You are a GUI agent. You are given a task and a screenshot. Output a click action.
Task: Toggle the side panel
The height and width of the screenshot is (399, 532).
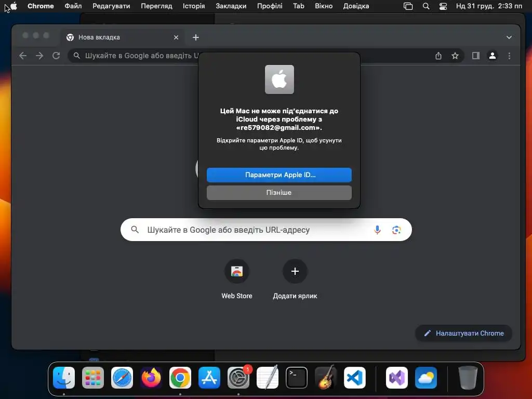tap(476, 56)
